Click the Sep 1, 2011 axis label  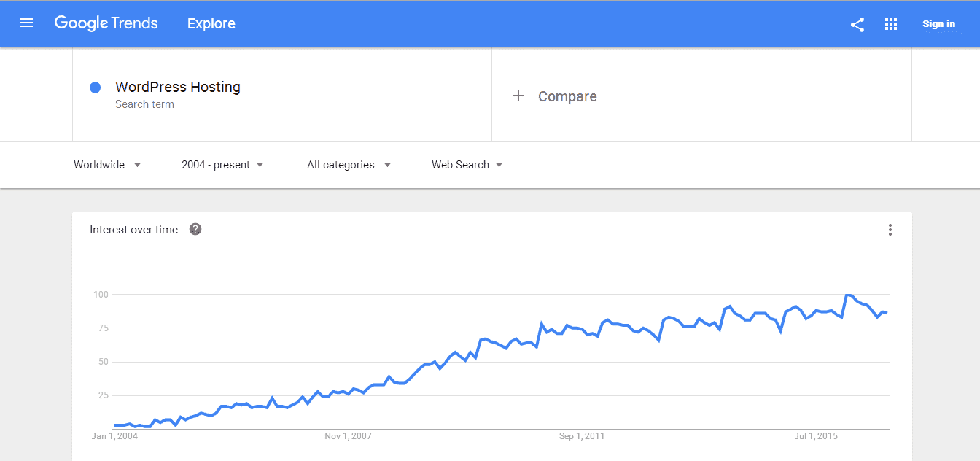point(582,436)
